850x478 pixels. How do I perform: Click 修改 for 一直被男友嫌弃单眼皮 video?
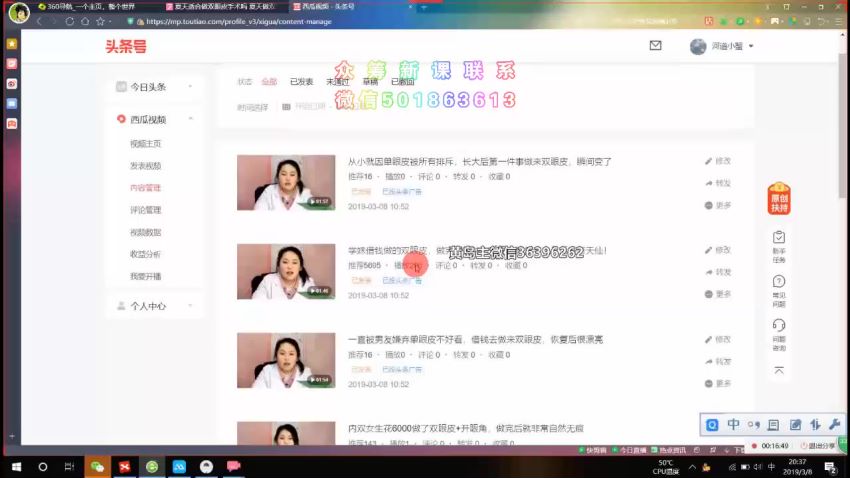pyautogui.click(x=718, y=339)
